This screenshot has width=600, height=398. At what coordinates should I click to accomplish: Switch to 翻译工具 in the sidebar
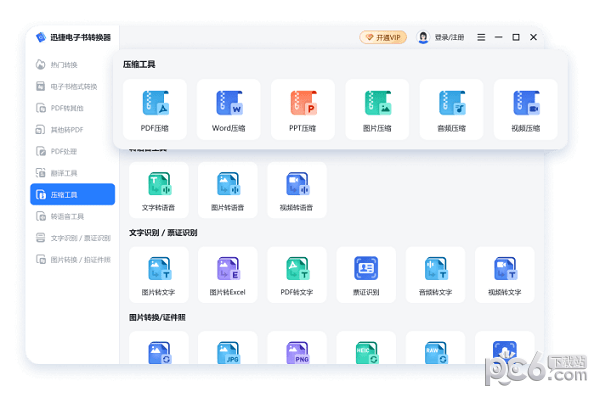[72, 173]
